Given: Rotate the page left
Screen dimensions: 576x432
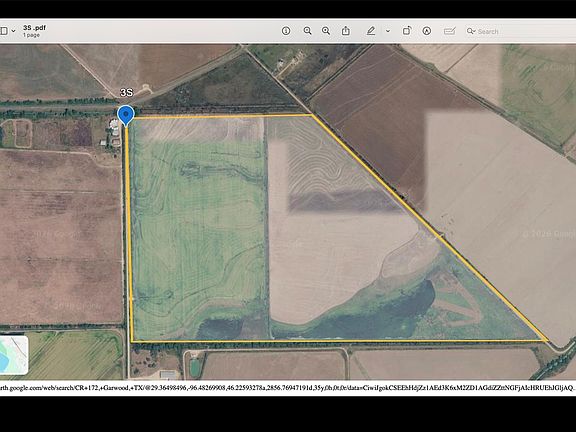Looking at the screenshot, I should [x=407, y=31].
